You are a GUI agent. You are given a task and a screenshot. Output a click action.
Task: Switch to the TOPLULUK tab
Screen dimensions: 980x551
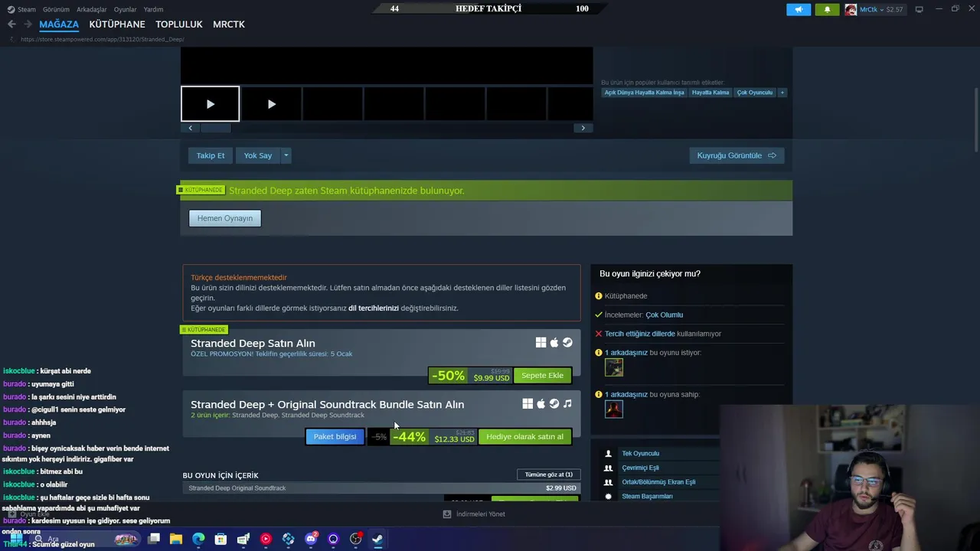(178, 24)
